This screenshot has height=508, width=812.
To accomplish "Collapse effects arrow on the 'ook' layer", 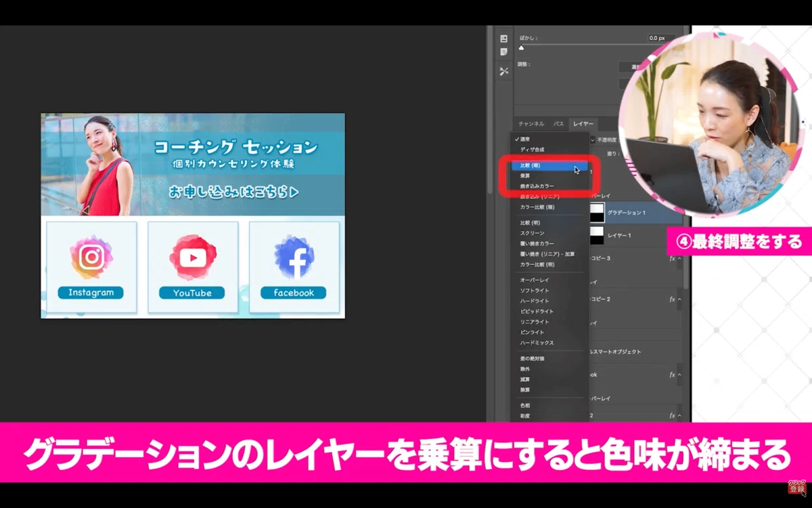I will pyautogui.click(x=680, y=375).
